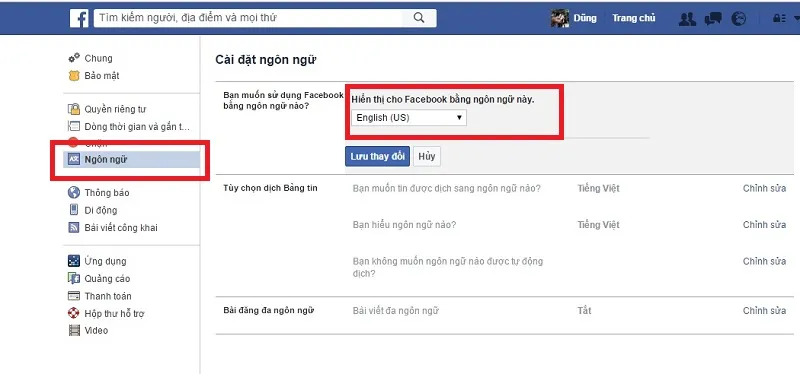Click Chỉnh sửa for Bạn hiểu ngôn ngữ nào
Viewport: 800px width, 374px height.
click(x=764, y=225)
